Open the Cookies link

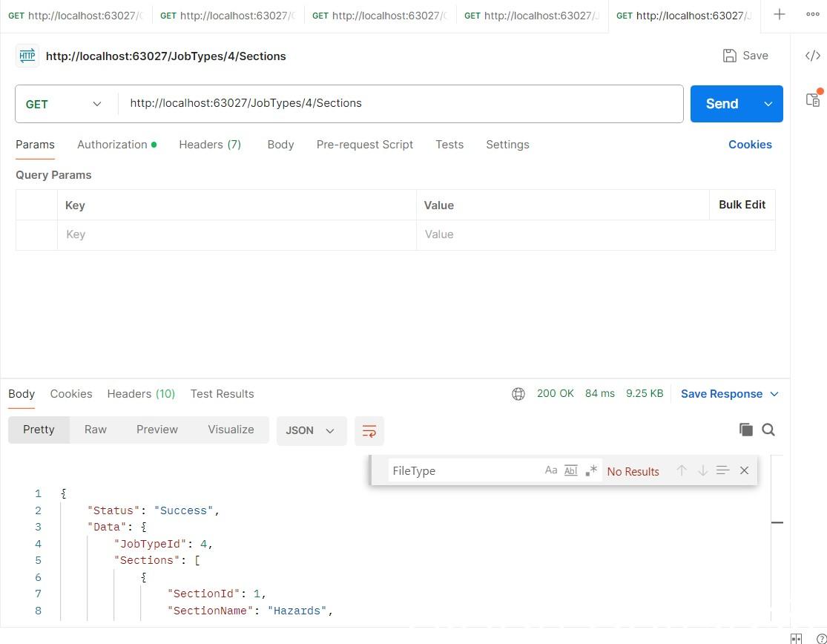coord(750,145)
